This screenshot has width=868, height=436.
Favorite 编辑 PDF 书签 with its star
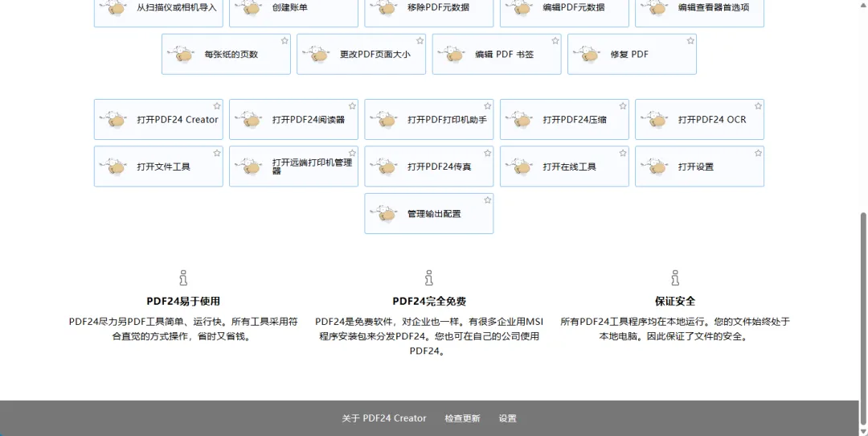(555, 40)
